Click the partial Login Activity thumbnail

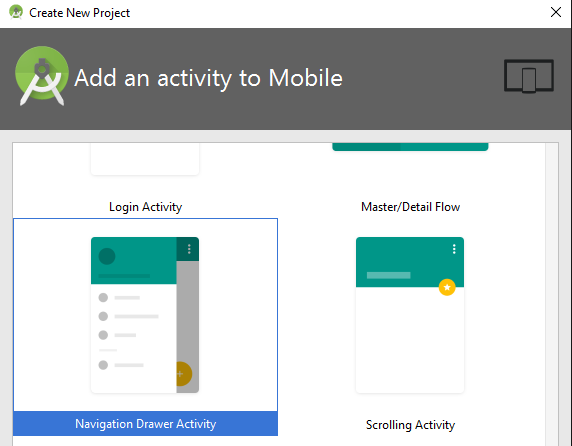(x=145, y=159)
